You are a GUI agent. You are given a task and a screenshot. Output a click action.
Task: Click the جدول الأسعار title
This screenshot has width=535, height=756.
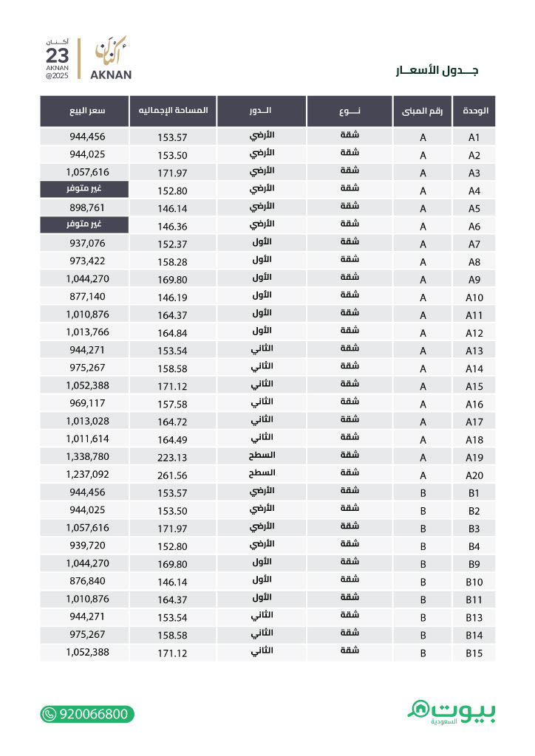tap(437, 70)
